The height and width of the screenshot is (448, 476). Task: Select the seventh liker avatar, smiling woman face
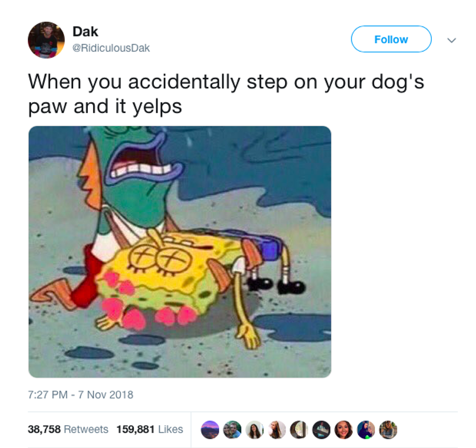click(344, 430)
